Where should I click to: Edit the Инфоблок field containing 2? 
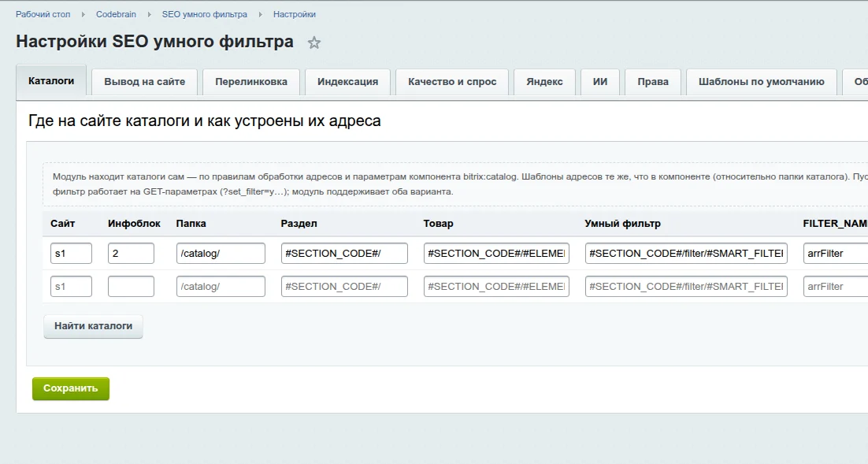(131, 253)
